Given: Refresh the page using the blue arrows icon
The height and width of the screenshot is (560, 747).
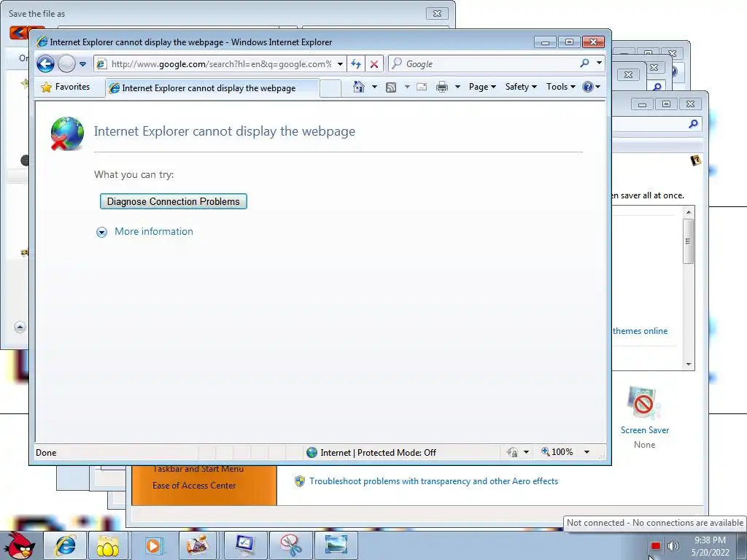Looking at the screenshot, I should pos(356,64).
